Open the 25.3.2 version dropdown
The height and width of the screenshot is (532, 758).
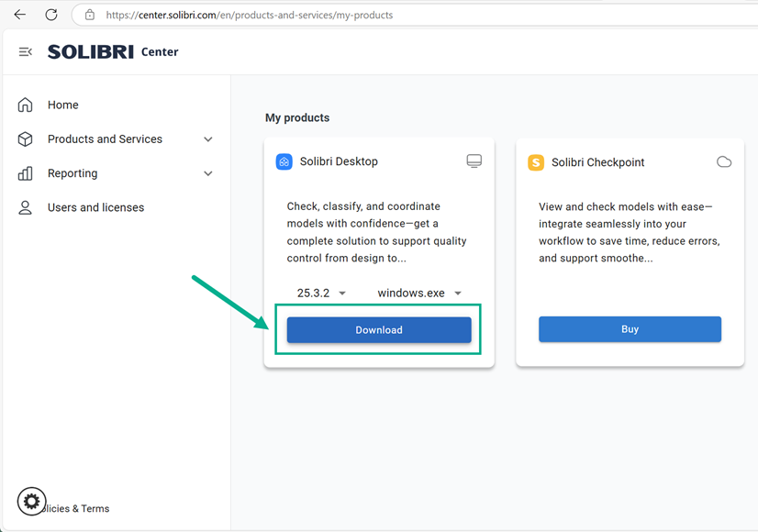coord(321,294)
